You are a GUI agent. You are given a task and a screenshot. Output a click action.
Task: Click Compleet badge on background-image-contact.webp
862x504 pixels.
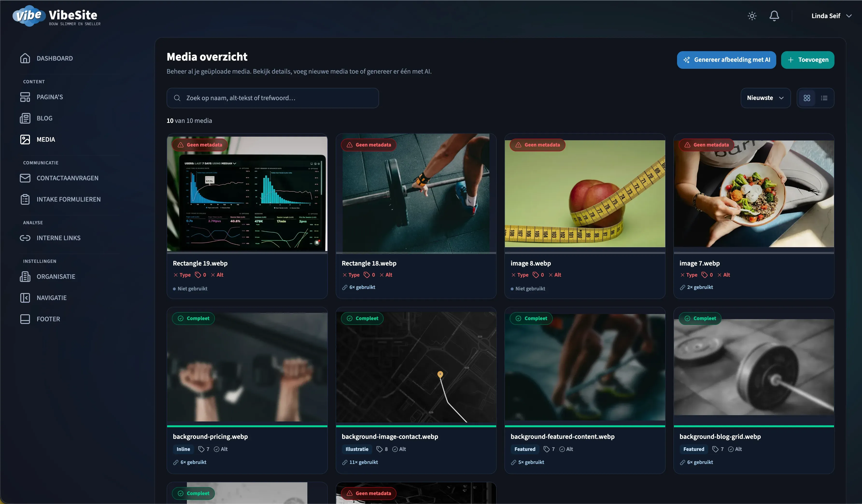click(x=362, y=318)
